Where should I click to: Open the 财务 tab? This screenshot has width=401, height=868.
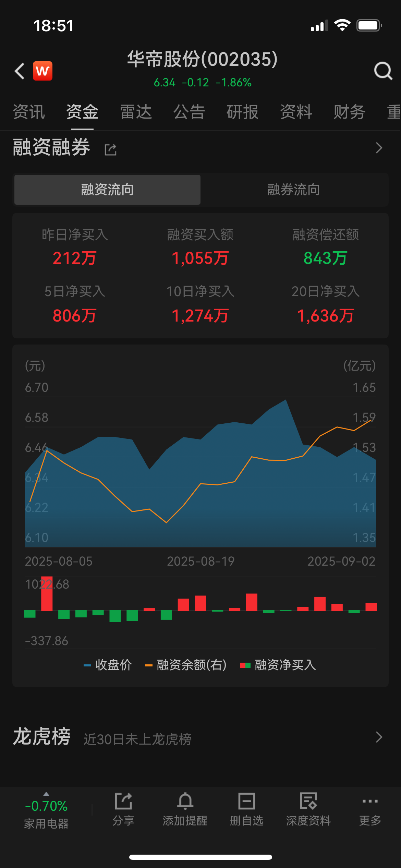click(x=350, y=112)
